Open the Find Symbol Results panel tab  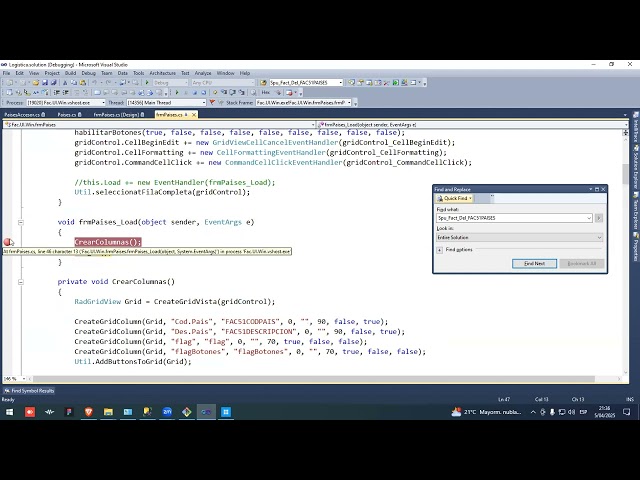point(29,391)
